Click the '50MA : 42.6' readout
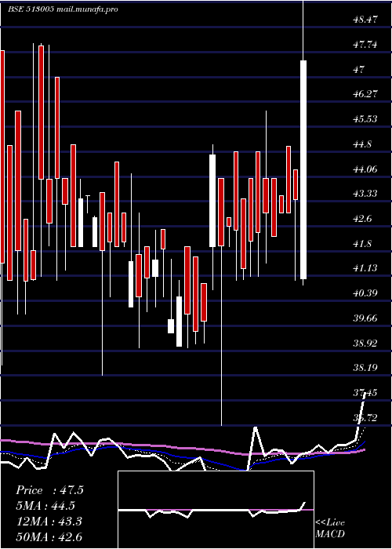Screen dimensions: 392x549 pos(49,536)
